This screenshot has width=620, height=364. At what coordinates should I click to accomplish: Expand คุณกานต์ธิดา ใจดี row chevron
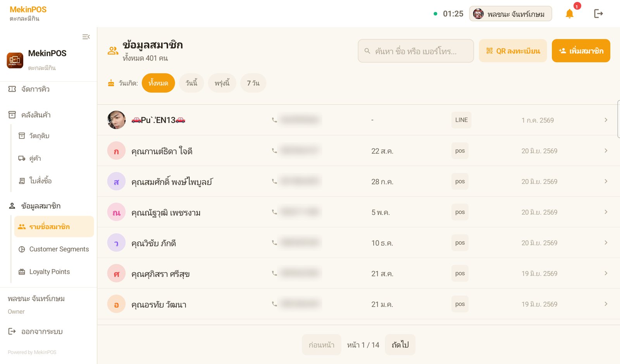(606, 151)
